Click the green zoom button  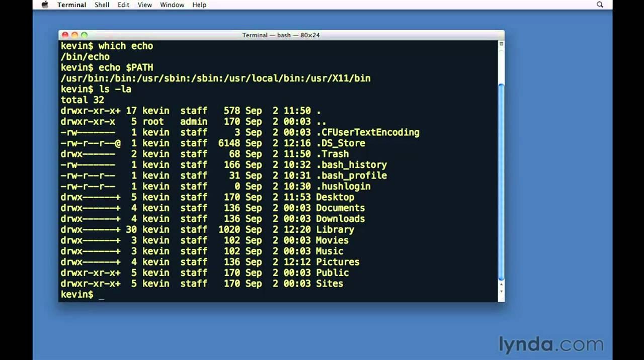[x=84, y=35]
